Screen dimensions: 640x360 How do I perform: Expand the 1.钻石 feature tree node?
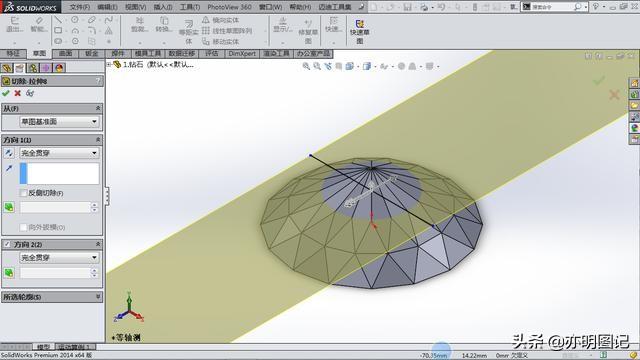(109, 64)
